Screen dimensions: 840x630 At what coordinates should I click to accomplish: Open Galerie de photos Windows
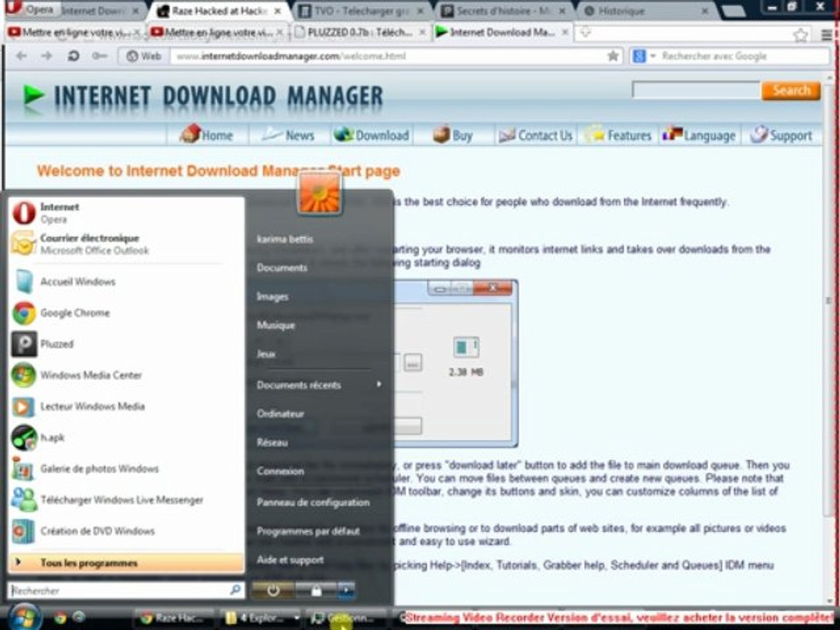(x=126, y=469)
